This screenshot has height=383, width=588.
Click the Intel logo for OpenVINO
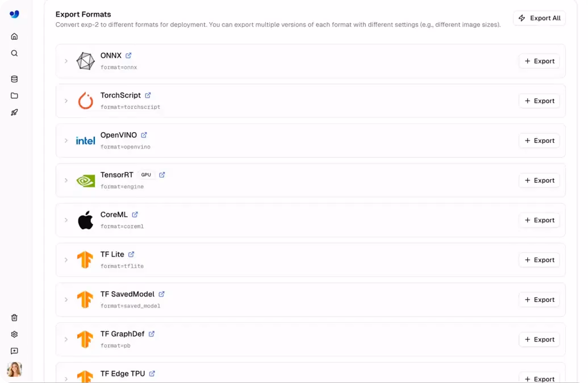coord(85,141)
